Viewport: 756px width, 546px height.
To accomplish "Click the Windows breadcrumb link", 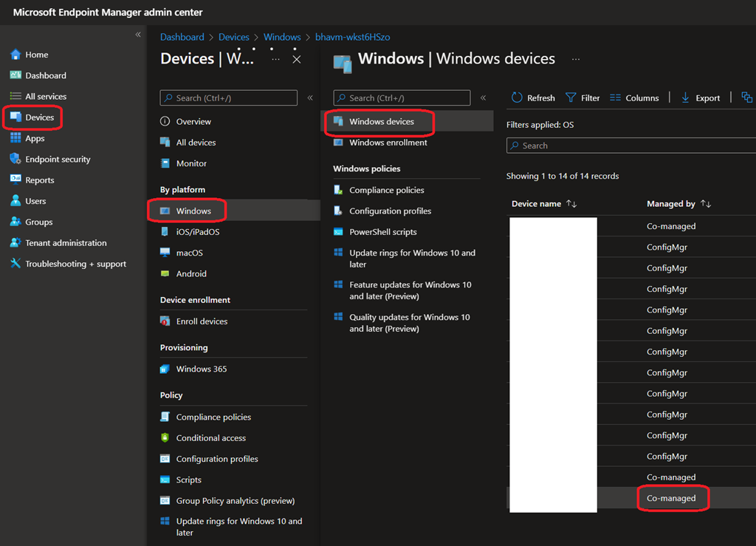I will 282,37.
